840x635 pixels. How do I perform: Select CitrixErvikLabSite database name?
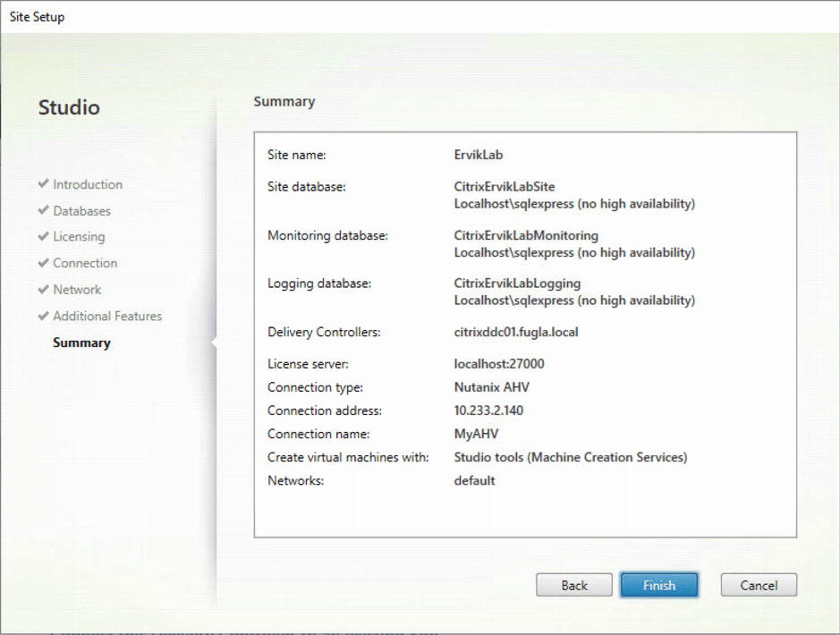(x=505, y=186)
